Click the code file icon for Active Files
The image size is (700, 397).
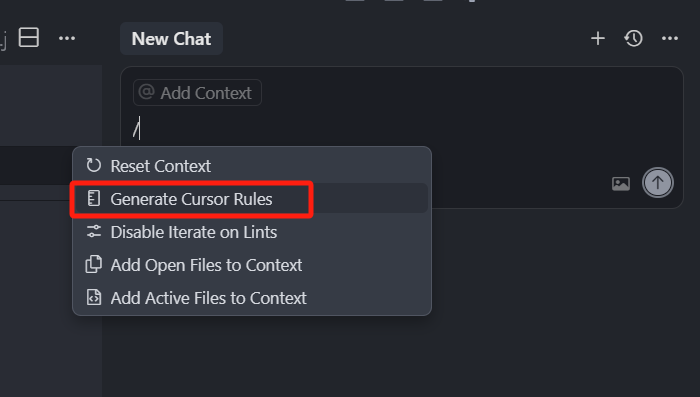(x=94, y=297)
